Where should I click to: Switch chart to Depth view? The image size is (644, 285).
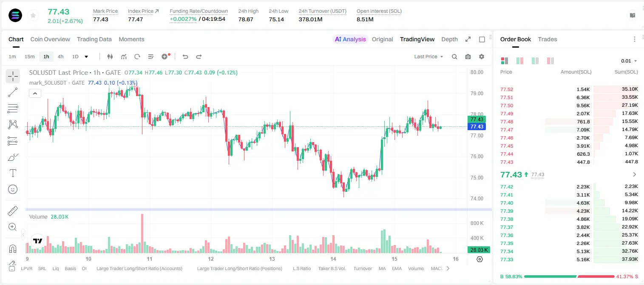coord(449,39)
